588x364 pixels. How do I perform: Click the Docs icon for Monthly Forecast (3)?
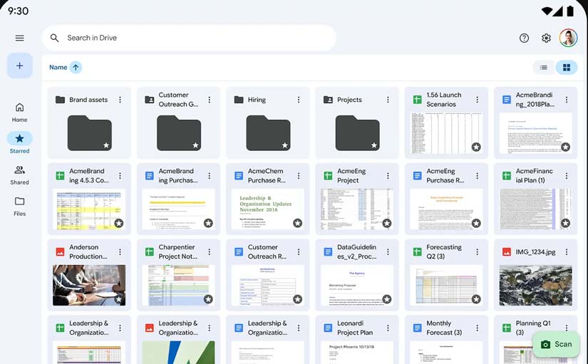pyautogui.click(x=417, y=328)
